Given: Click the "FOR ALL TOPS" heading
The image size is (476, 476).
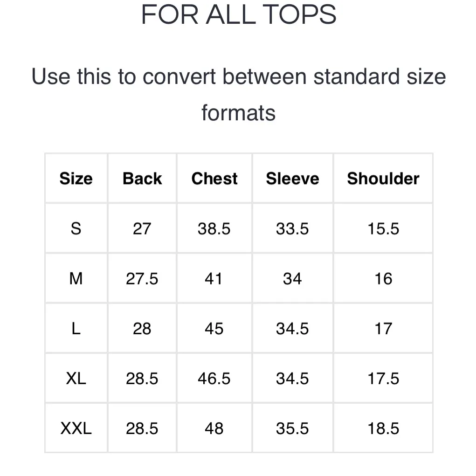Looking at the screenshot, I should point(238,14).
